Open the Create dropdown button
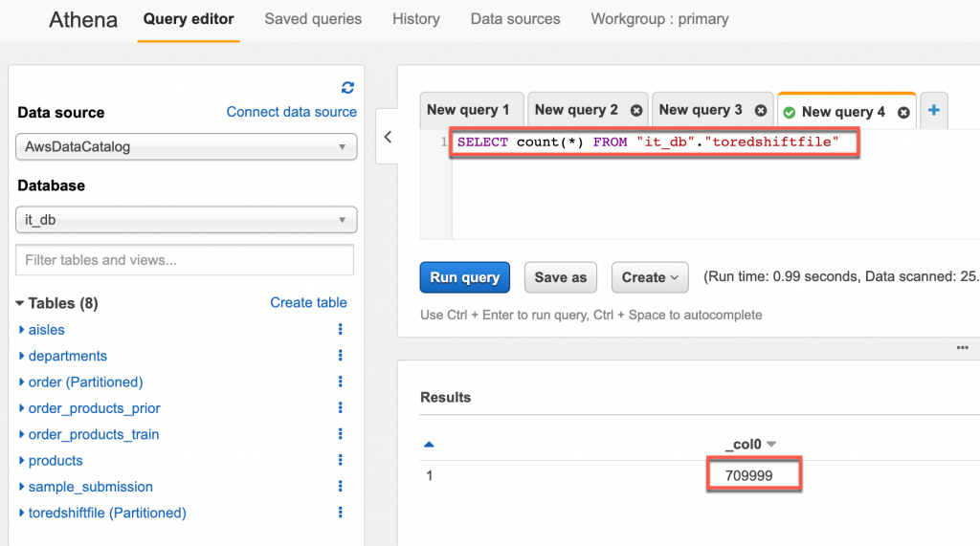 (x=650, y=277)
